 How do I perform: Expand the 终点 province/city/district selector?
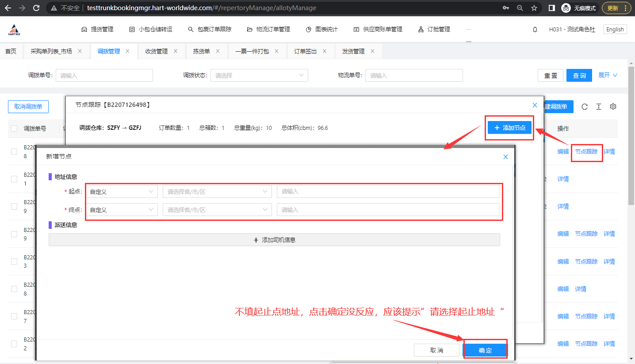tap(217, 210)
